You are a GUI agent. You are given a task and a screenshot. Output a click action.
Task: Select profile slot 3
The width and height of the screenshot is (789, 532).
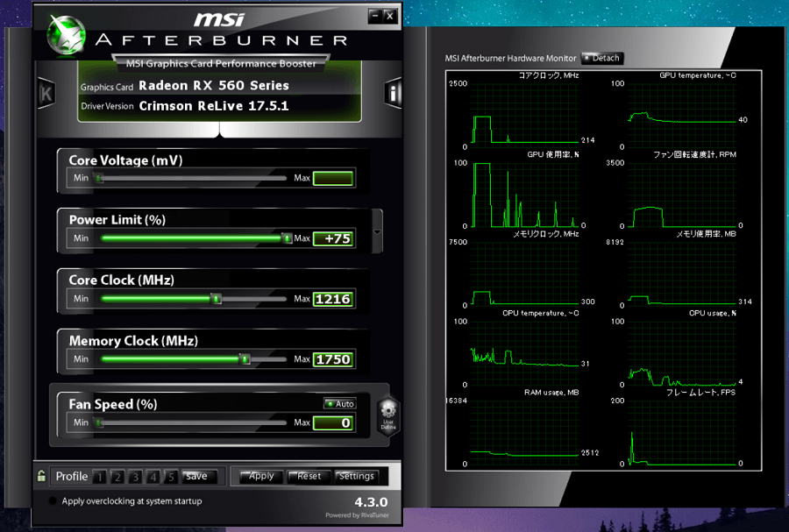pyautogui.click(x=135, y=477)
